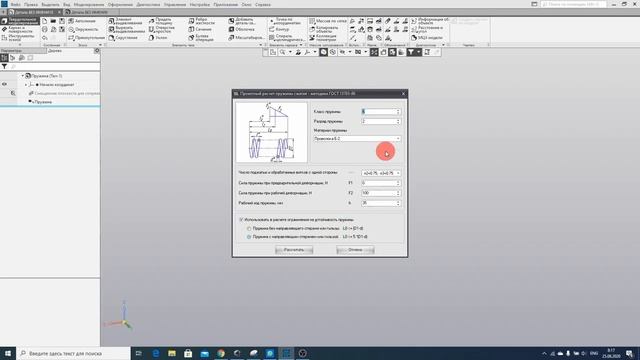The width and height of the screenshot is (640, 360).
Task: Select the Оболочка shell tool
Action: point(241,29)
